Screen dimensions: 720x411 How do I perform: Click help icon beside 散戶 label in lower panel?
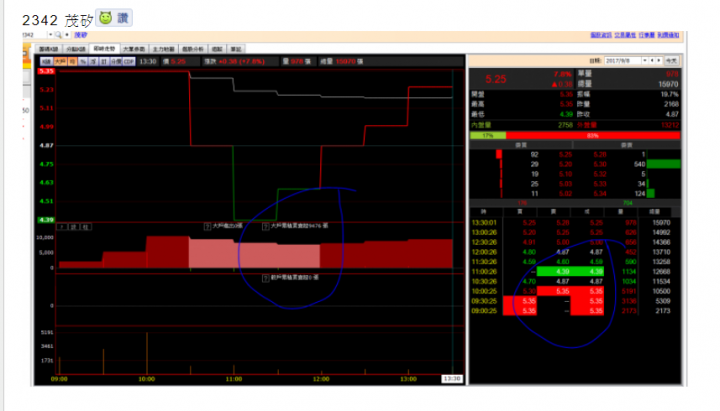pyautogui.click(x=265, y=278)
